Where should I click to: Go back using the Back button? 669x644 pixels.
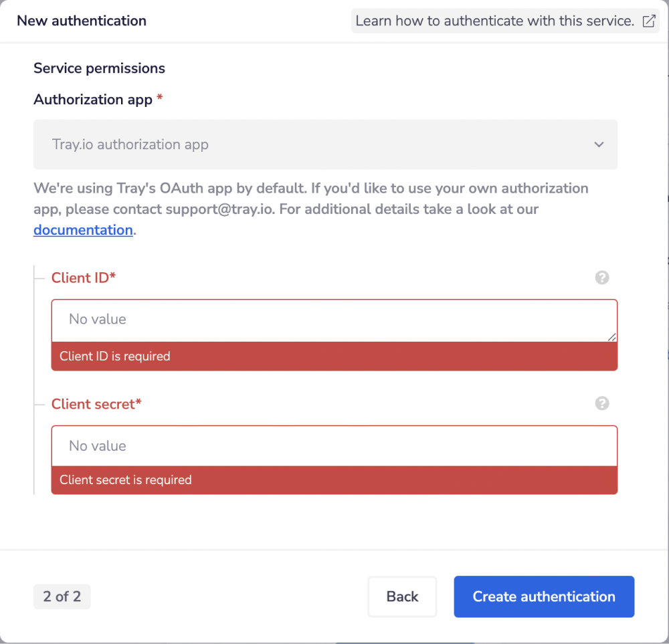402,597
